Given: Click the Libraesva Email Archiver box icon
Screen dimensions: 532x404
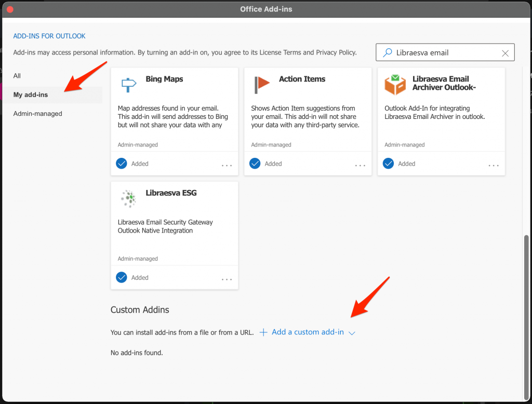Looking at the screenshot, I should 395,85.
